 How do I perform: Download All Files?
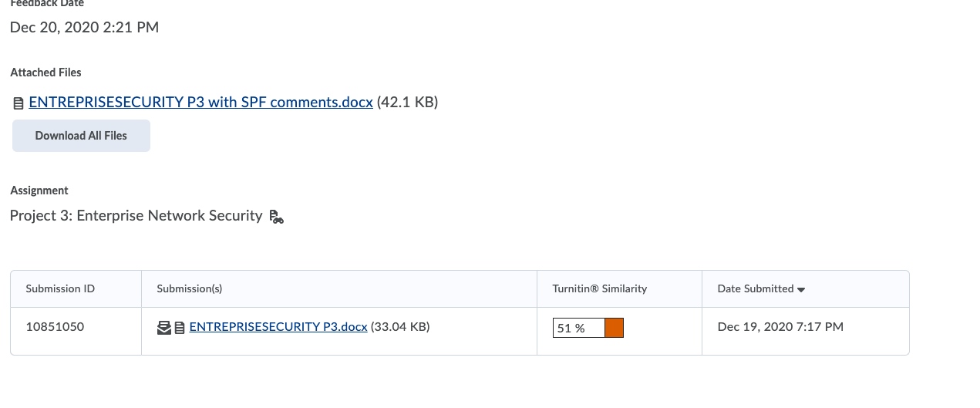pos(81,136)
